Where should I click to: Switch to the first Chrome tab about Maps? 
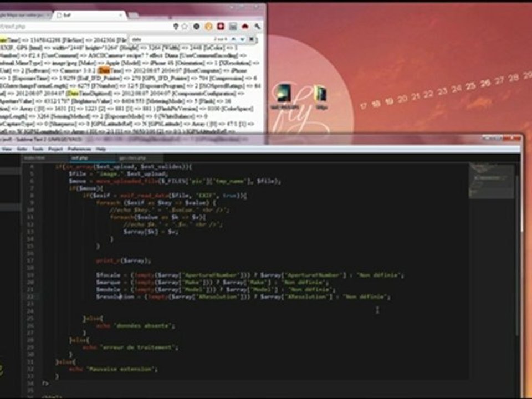(25, 16)
